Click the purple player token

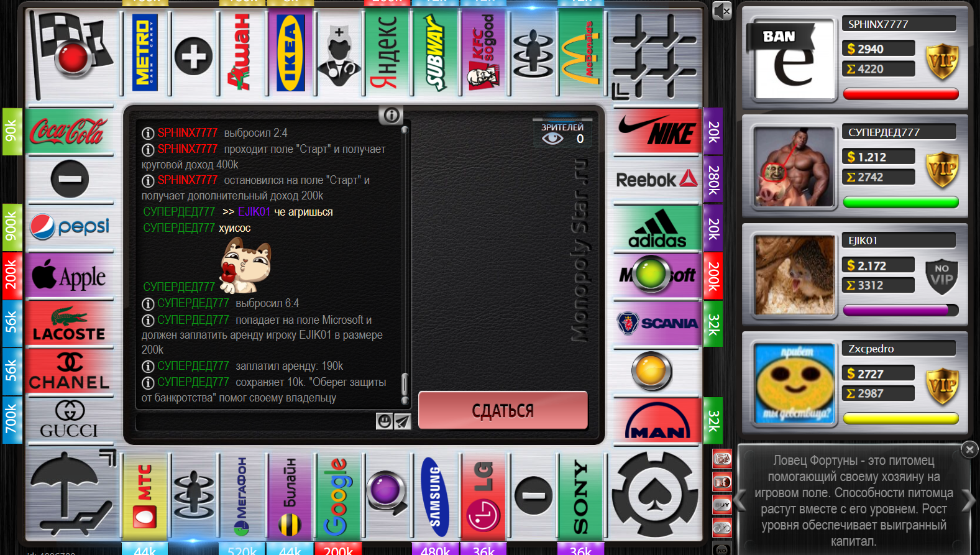(387, 491)
